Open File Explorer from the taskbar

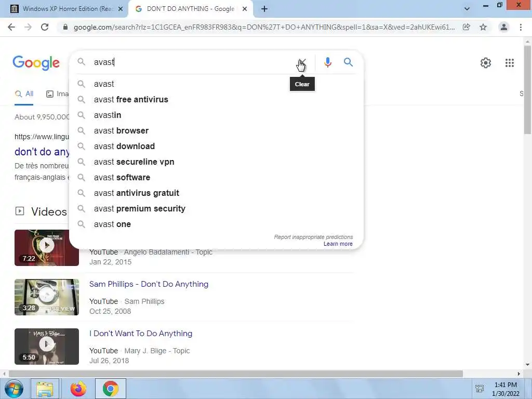coord(45,389)
